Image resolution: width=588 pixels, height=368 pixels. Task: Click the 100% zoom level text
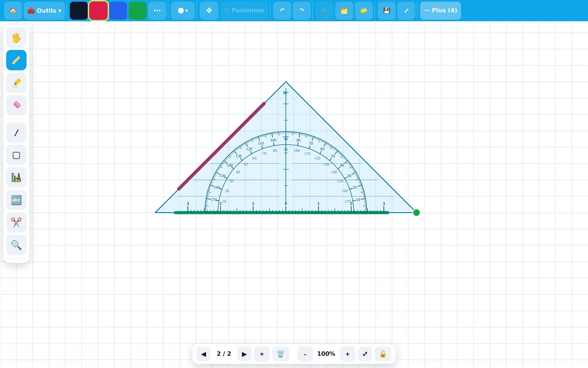click(326, 354)
